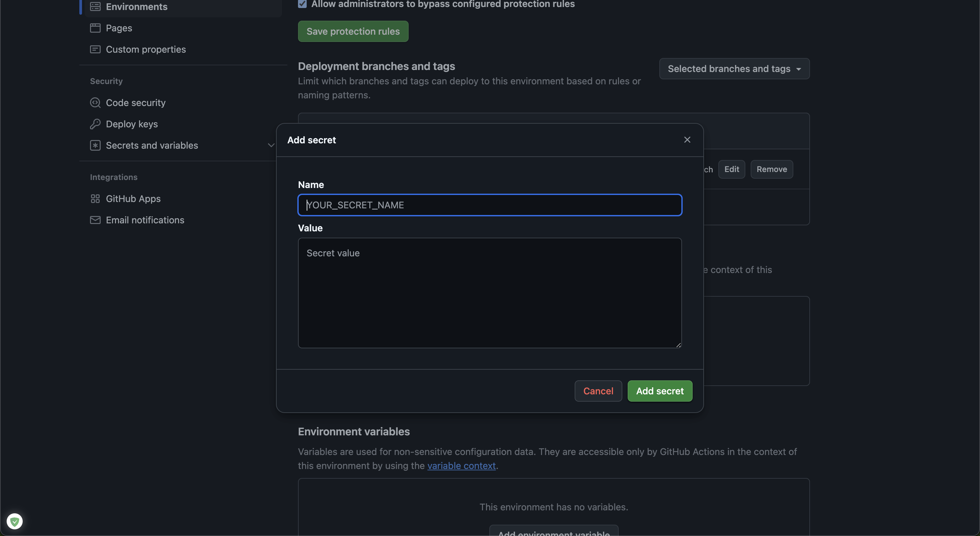Image resolution: width=980 pixels, height=536 pixels.
Task: Grab the Value textarea resize handle
Action: click(x=678, y=345)
